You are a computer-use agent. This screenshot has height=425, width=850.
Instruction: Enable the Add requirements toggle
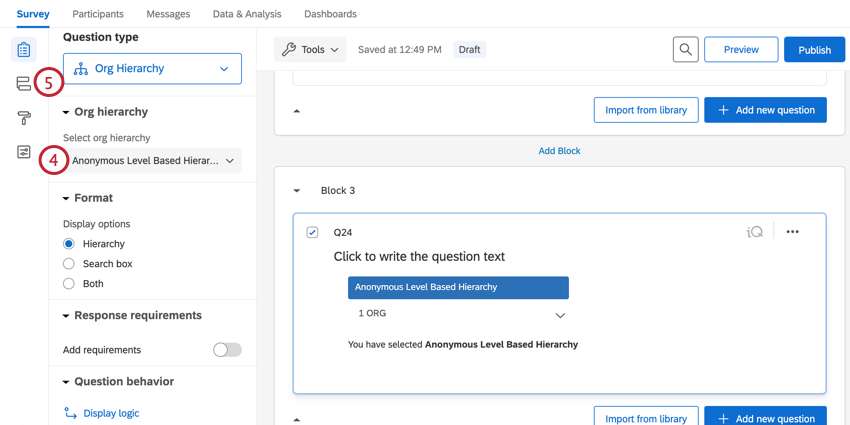click(227, 350)
